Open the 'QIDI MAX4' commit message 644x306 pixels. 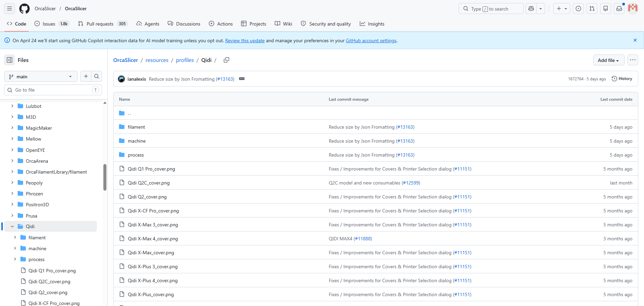tap(340, 239)
